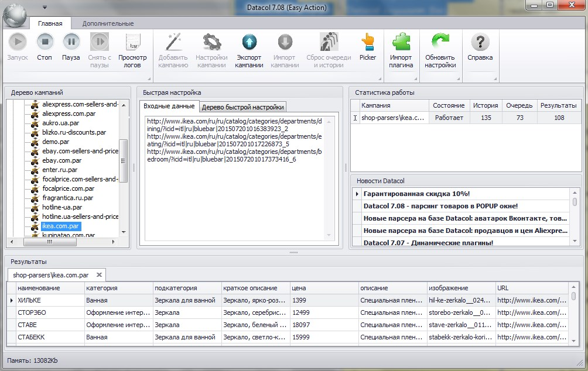Select blizko.ru-discounts.par campaign
The width and height of the screenshot is (588, 371).
click(x=74, y=132)
